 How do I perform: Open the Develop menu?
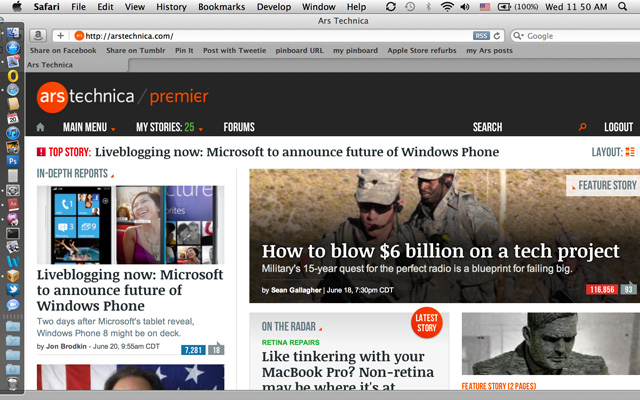pyautogui.click(x=274, y=7)
